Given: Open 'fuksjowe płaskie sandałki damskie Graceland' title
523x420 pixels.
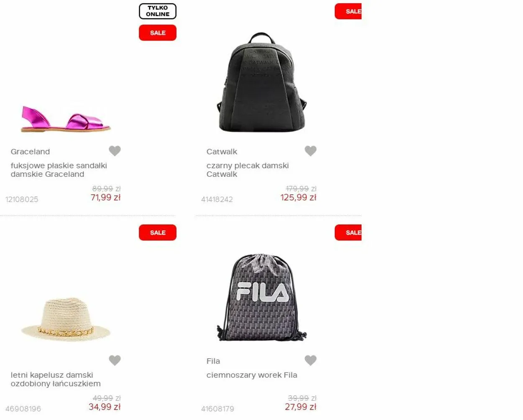Looking at the screenshot, I should pos(59,170).
